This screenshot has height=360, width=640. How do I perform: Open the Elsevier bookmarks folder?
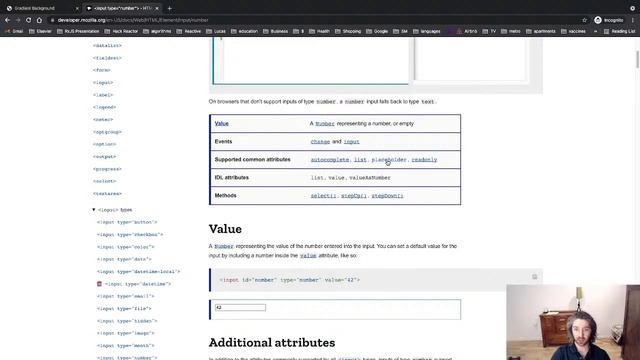point(40,31)
